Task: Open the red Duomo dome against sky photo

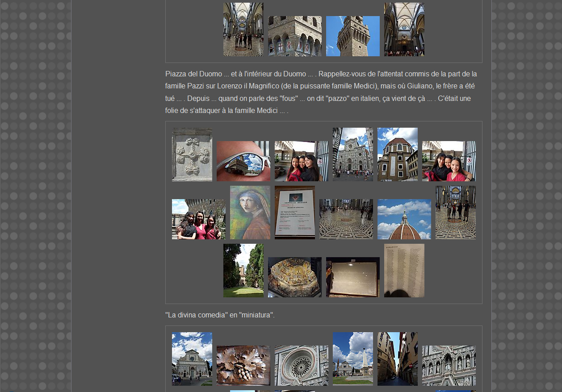Action: (x=404, y=219)
